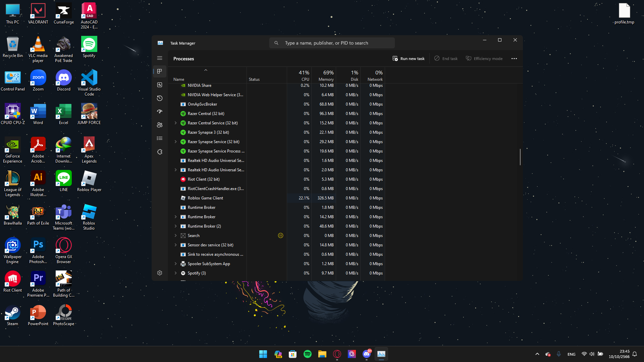644x362 pixels.
Task: Open Windows Start button on taskbar
Action: [263, 354]
